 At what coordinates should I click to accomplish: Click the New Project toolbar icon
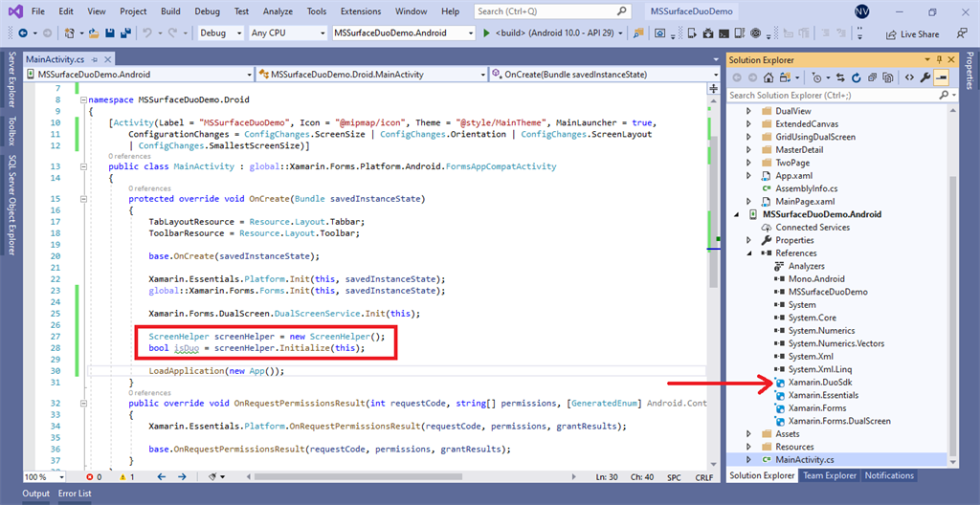pos(69,33)
